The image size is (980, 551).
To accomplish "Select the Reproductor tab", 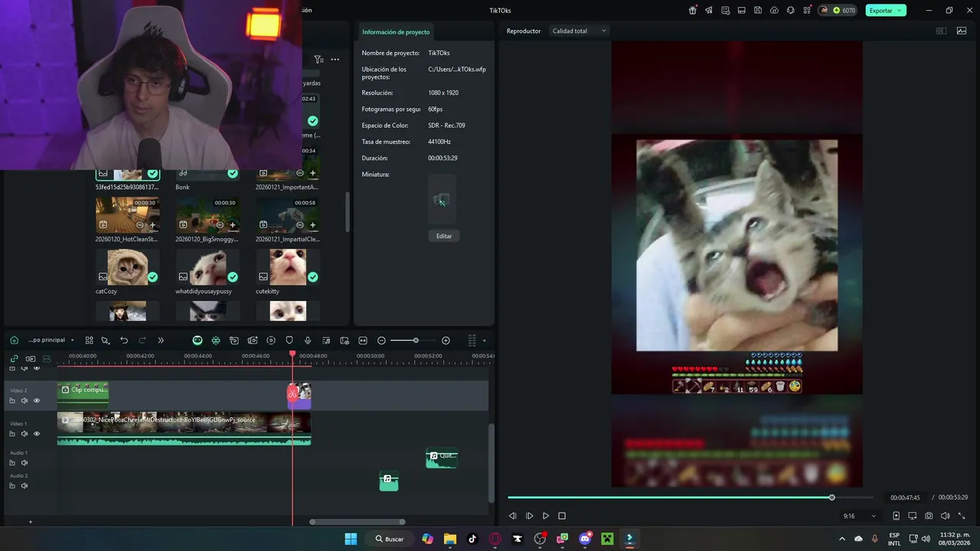I will click(524, 31).
